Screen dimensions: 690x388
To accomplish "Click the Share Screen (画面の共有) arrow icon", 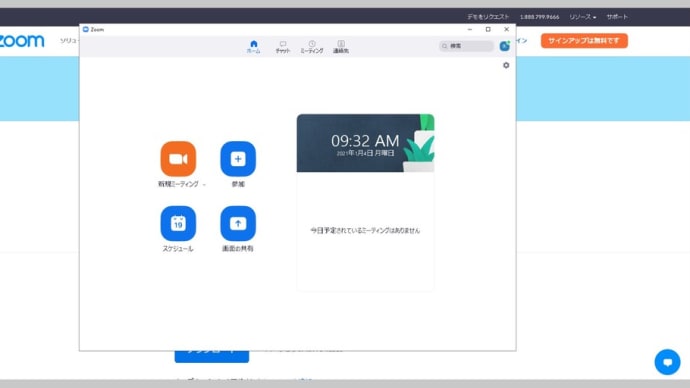I will coord(238,223).
